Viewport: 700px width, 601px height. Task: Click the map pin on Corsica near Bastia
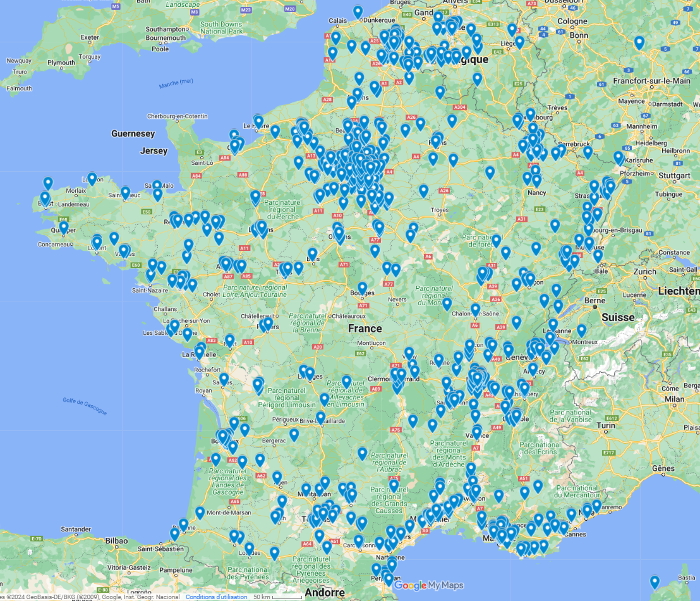pos(655,581)
